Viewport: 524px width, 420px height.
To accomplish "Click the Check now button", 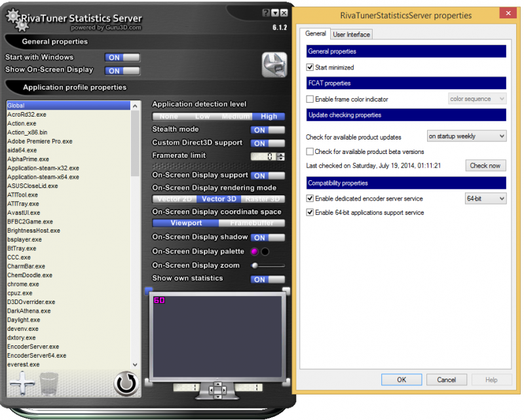I will coord(485,166).
